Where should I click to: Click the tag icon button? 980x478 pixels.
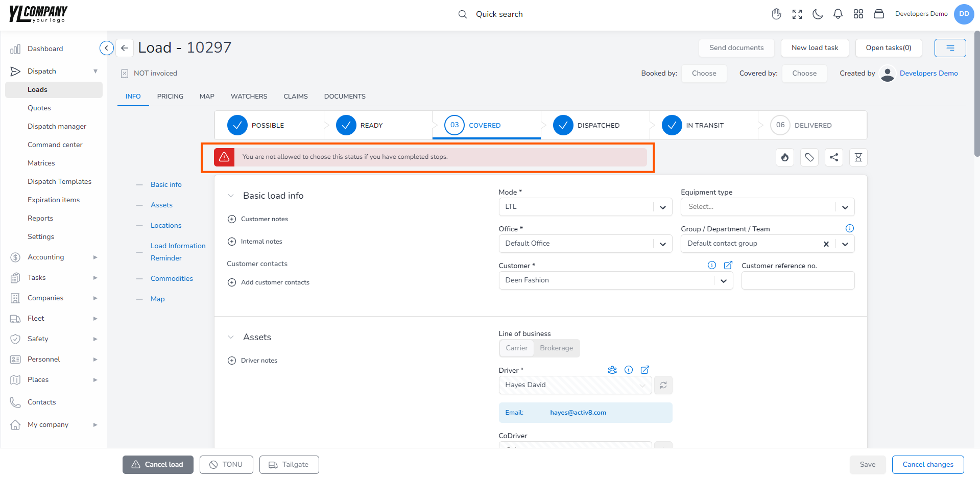tap(809, 157)
